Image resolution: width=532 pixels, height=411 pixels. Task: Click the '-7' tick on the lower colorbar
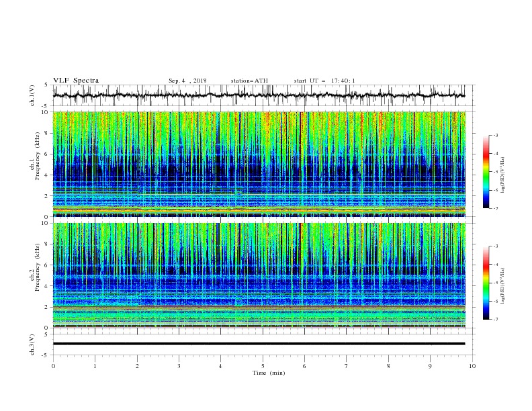[x=495, y=320]
